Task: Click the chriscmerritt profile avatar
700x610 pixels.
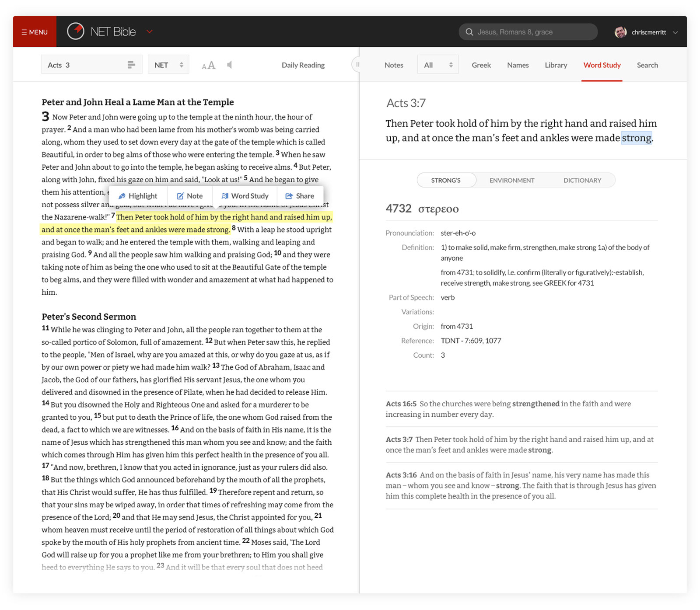Action: click(620, 32)
